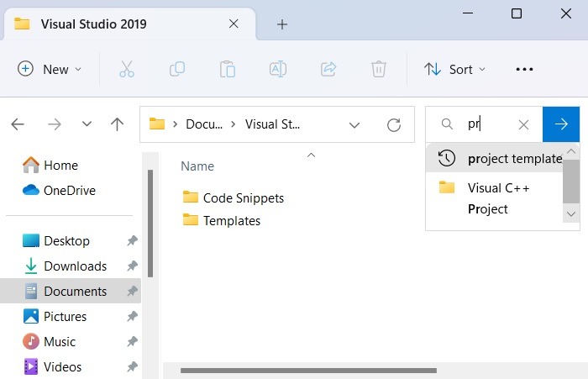This screenshot has height=379, width=588.
Task: Minimize the File Explorer window
Action: [x=468, y=13]
